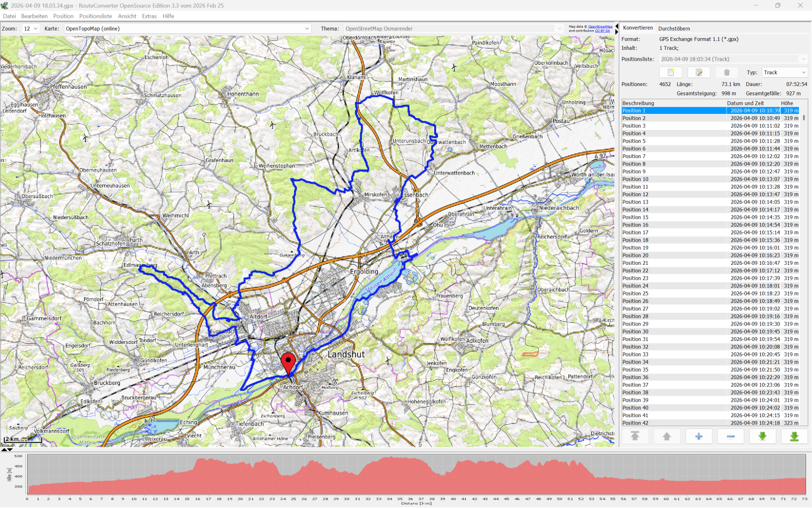Image resolution: width=812 pixels, height=508 pixels.
Task: Collapse the right panel with divider arrow
Action: click(x=617, y=32)
